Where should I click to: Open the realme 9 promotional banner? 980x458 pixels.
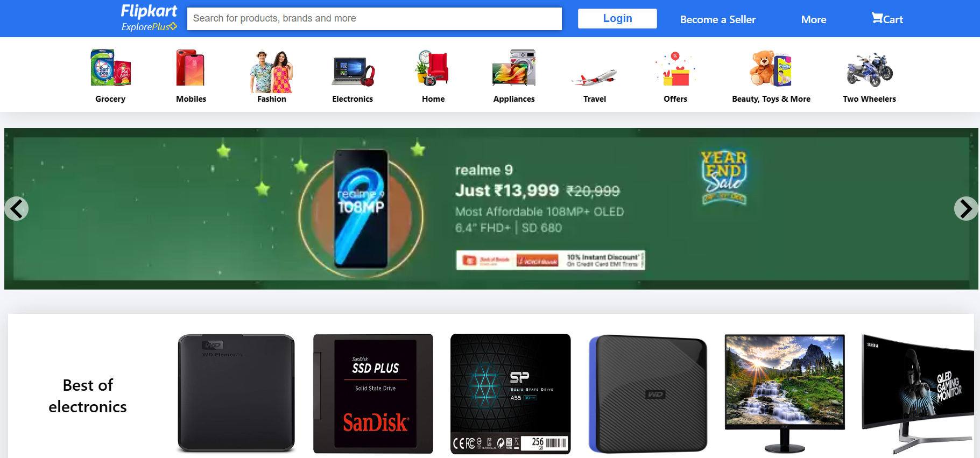click(491, 209)
